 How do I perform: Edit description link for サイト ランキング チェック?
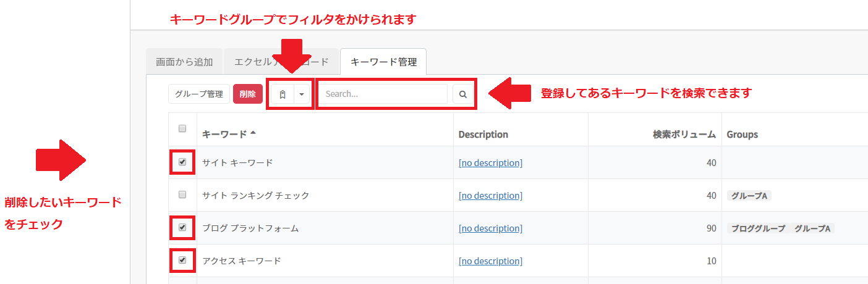[490, 196]
